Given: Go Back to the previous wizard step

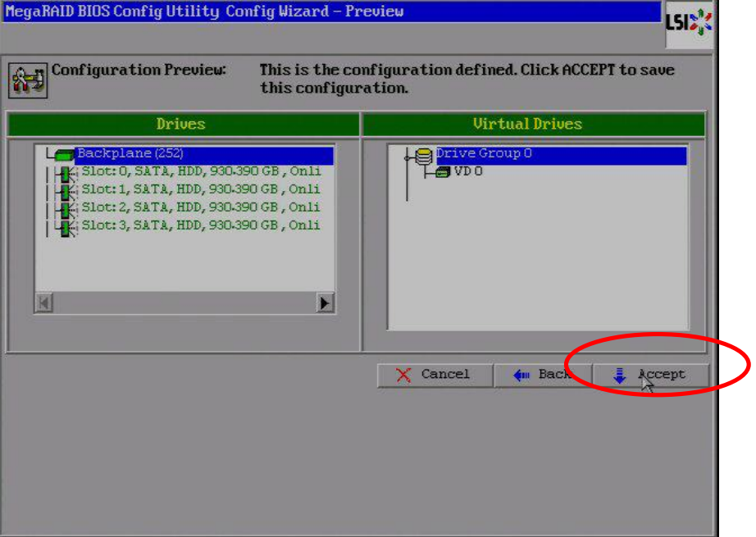Looking at the screenshot, I should click(x=543, y=375).
